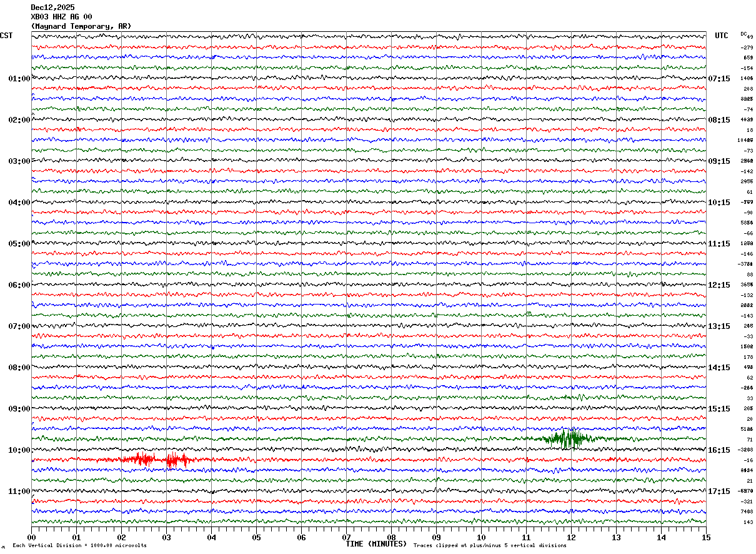
Task: Click the 07:15 UTC time label
Action: (719, 79)
